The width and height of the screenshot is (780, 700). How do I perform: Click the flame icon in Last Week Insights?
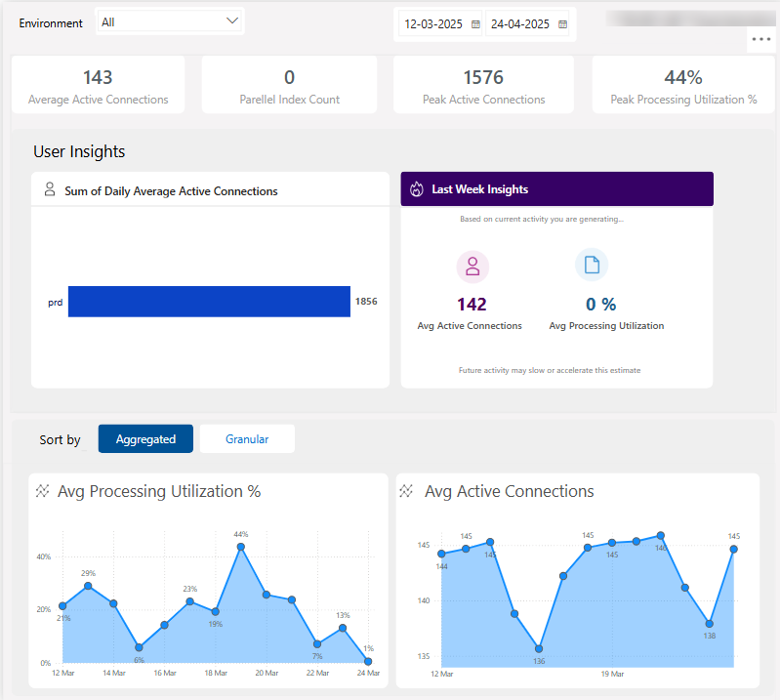coord(417,189)
